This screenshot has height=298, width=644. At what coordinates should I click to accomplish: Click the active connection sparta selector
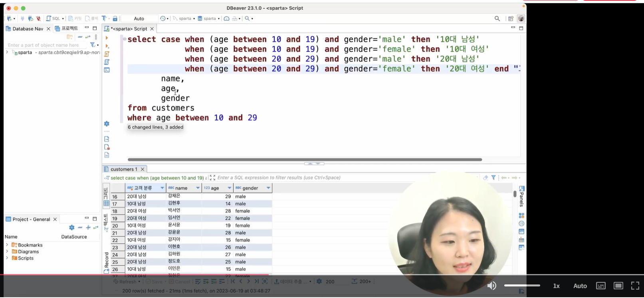click(184, 18)
